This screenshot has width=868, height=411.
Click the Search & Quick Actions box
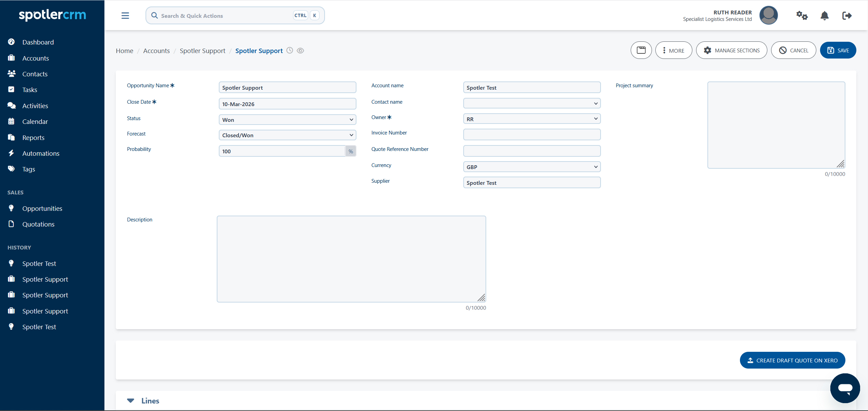coord(235,15)
